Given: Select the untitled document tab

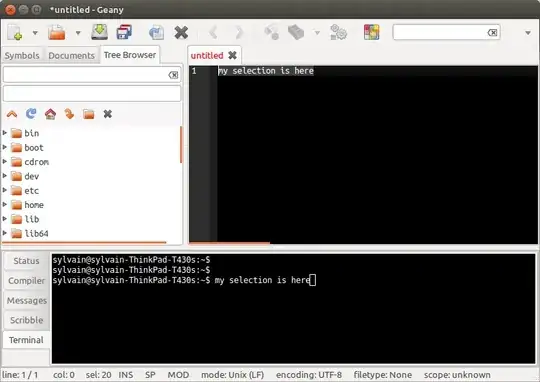Looking at the screenshot, I should (x=207, y=55).
